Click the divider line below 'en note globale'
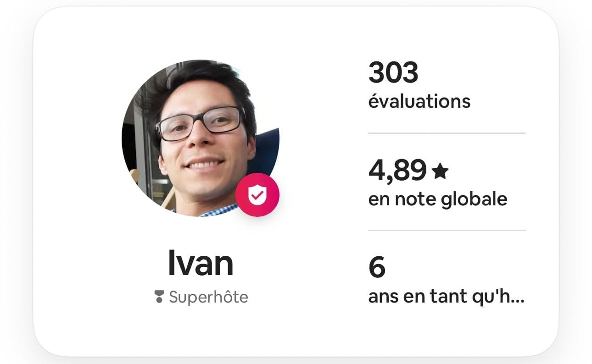The height and width of the screenshot is (364, 592). click(x=447, y=230)
